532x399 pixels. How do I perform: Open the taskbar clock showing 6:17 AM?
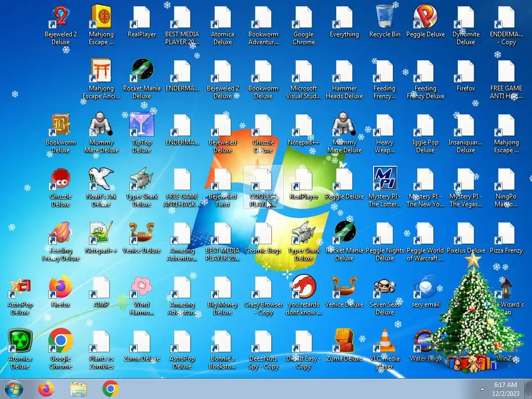tap(506, 389)
